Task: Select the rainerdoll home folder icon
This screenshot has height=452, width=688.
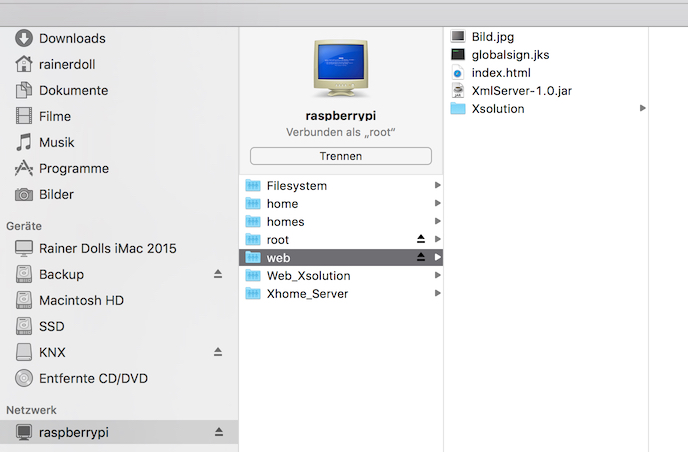Action: [23, 65]
